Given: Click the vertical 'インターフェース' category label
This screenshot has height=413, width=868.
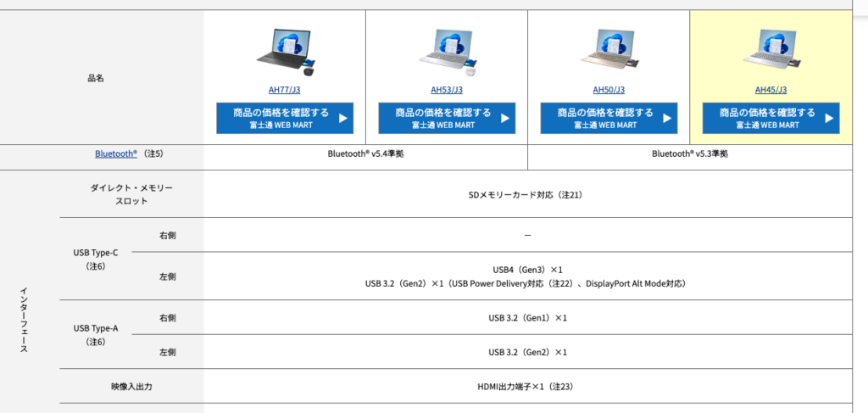Looking at the screenshot, I should [24, 320].
